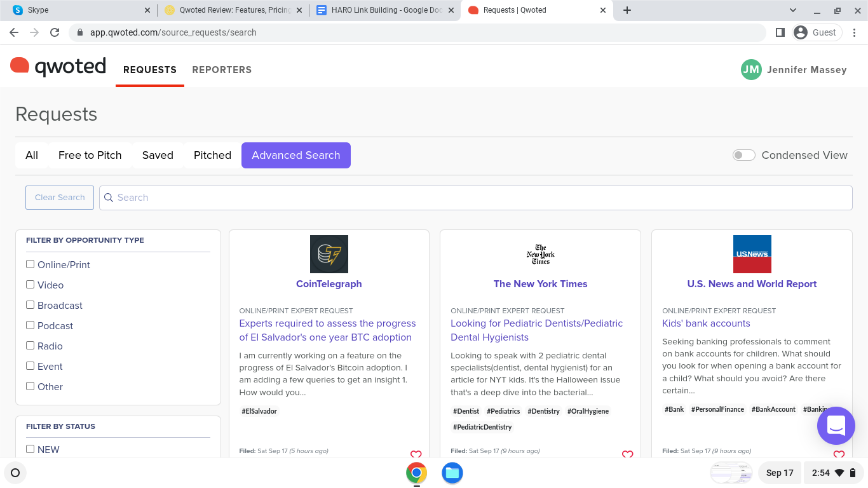The width and height of the screenshot is (868, 488).
Task: Focus the requests Search field
Action: 475,198
